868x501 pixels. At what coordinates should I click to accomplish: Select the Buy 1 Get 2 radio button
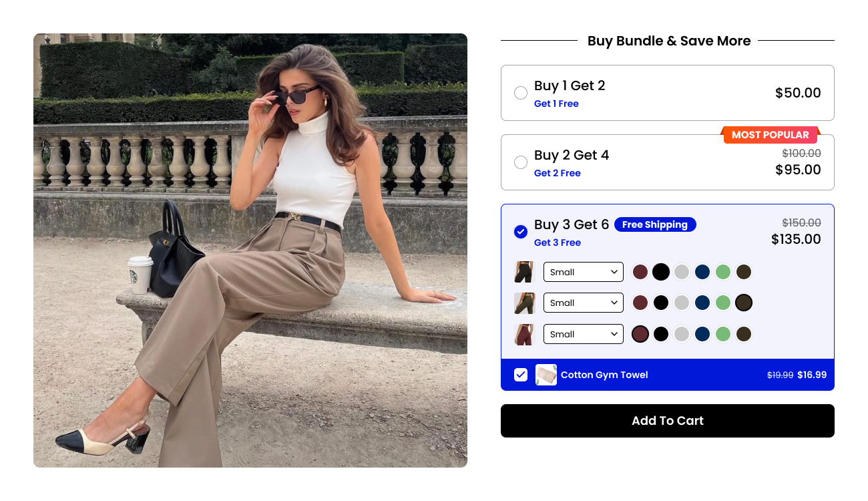pos(521,93)
